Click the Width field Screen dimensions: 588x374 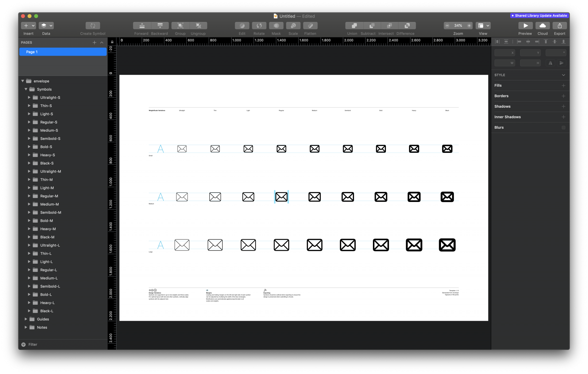(x=504, y=63)
